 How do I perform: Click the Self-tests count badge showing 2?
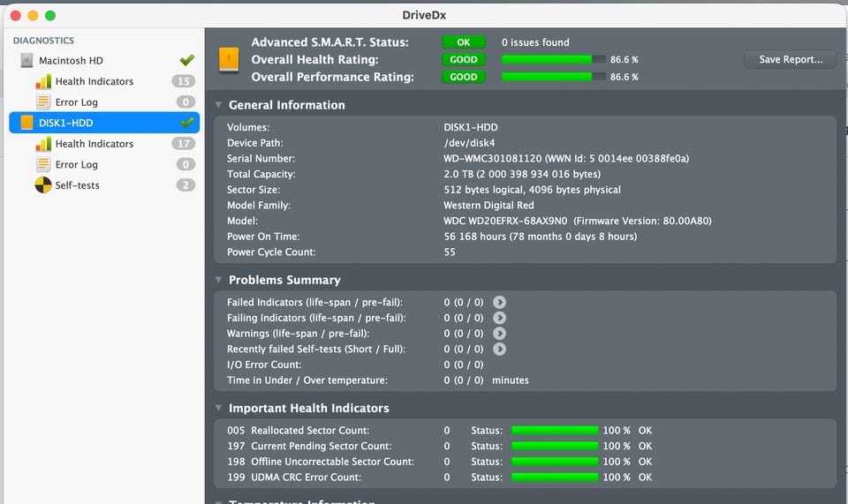(185, 185)
